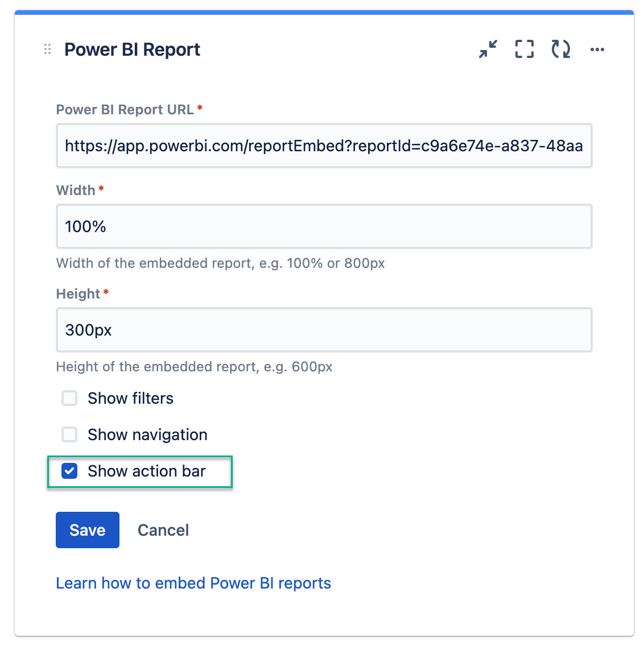Click the Power BI Report URL field

coord(324,146)
